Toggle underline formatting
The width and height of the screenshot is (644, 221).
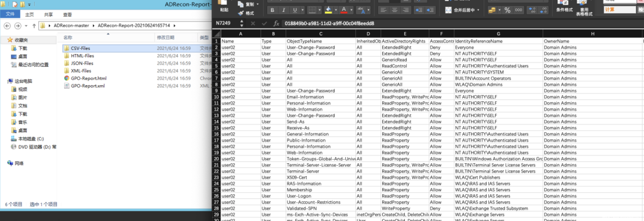pos(295,10)
